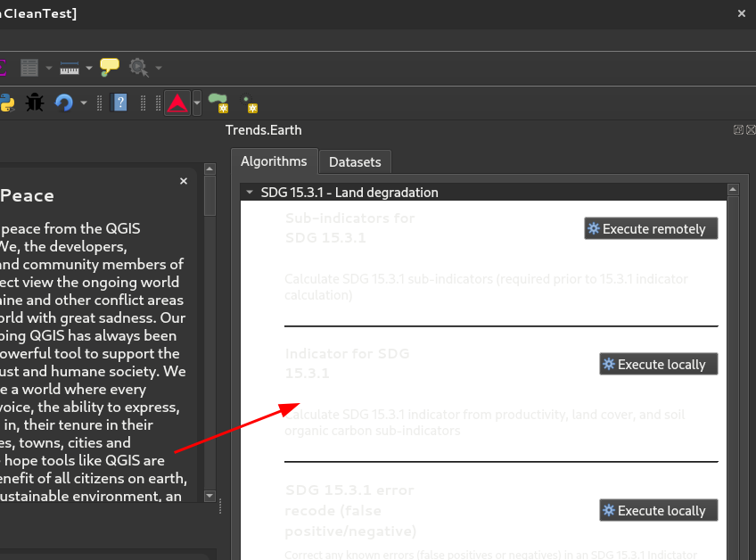Select the Measure Line ruler tool

tap(70, 68)
